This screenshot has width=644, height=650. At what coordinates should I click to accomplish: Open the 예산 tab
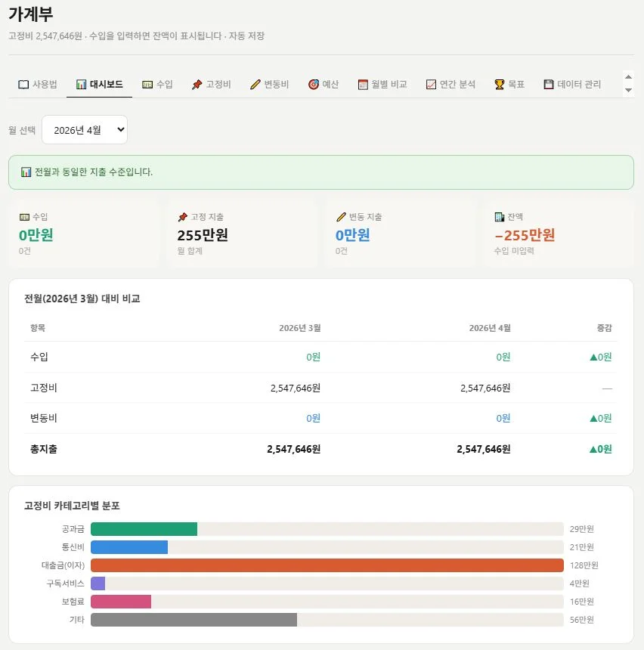click(x=324, y=84)
